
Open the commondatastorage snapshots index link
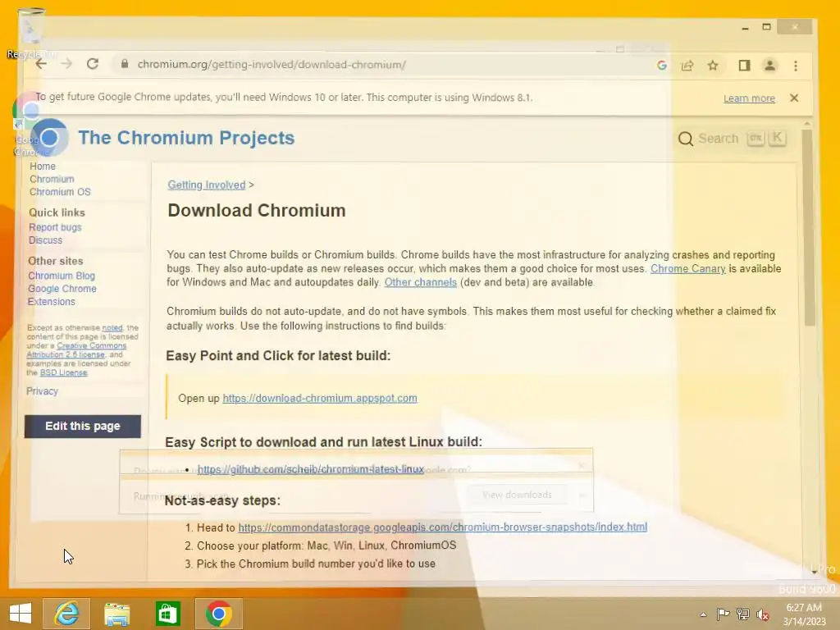tap(442, 527)
